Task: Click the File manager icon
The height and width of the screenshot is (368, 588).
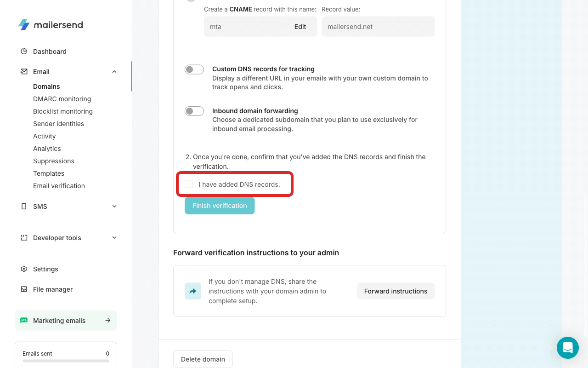Action: (23, 289)
